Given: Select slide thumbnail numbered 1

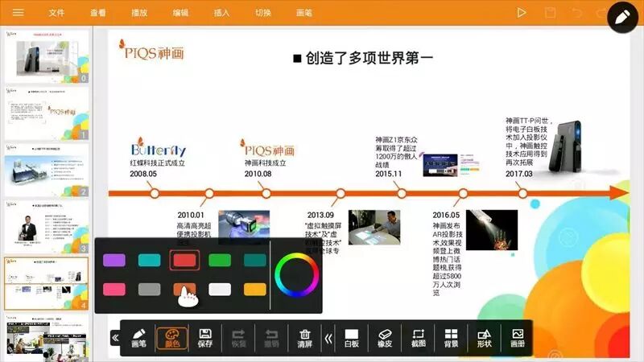Looking at the screenshot, I should [47, 113].
